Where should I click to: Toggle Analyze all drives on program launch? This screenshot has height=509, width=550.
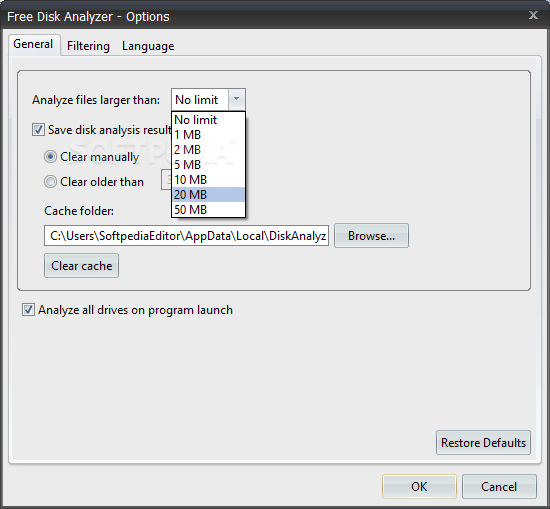click(28, 310)
